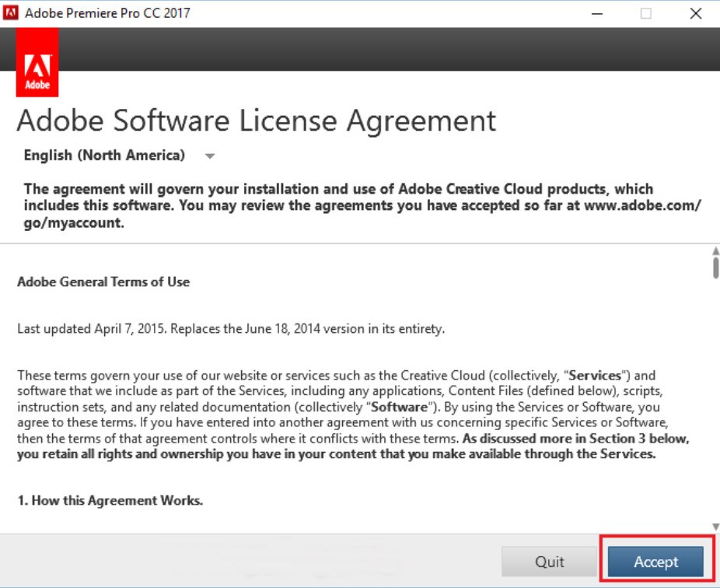Screen dimensions: 720x588
Task: Select the English (North America) language label
Action: tap(104, 156)
